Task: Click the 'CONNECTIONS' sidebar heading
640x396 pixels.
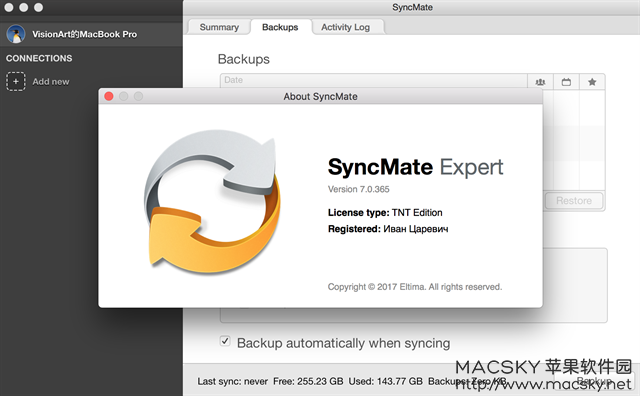Action: 39,58
